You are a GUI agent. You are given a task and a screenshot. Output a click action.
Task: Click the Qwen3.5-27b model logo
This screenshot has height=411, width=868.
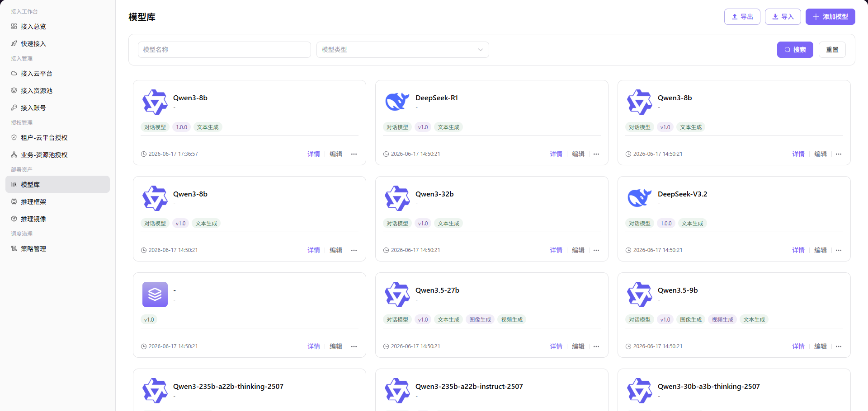pyautogui.click(x=397, y=294)
